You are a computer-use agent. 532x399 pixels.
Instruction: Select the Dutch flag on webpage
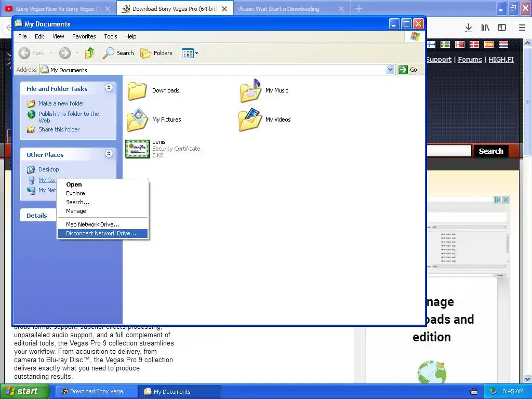pyautogui.click(x=503, y=44)
